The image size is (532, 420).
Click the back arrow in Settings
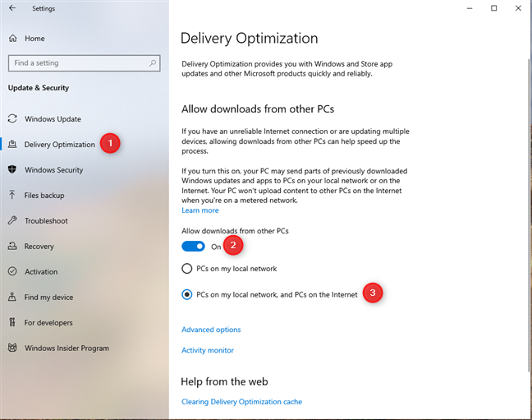(x=12, y=8)
